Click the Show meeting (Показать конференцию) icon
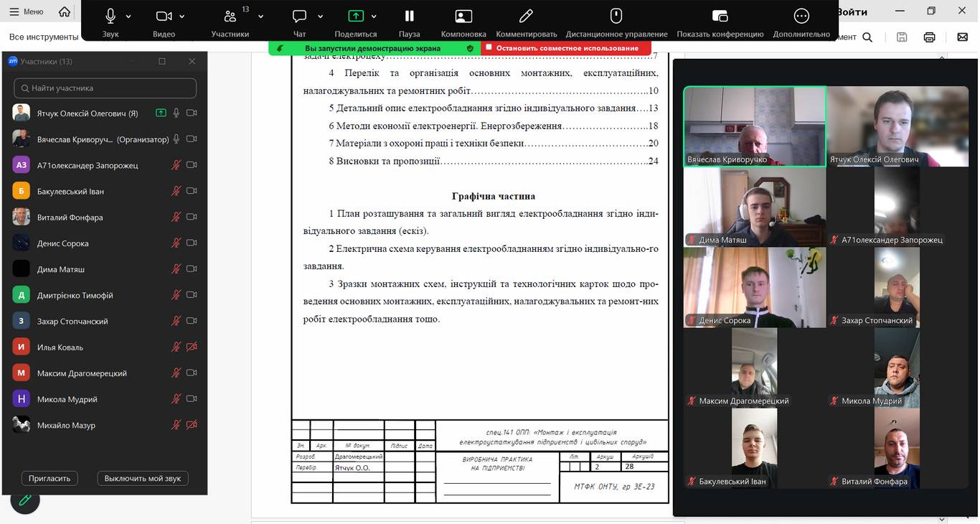The height and width of the screenshot is (524, 980). (720, 17)
